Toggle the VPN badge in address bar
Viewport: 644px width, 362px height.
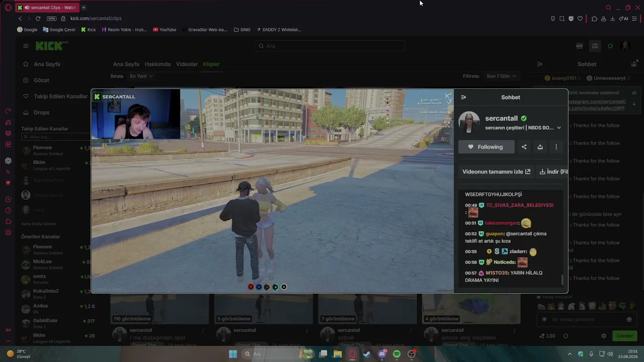[51, 19]
